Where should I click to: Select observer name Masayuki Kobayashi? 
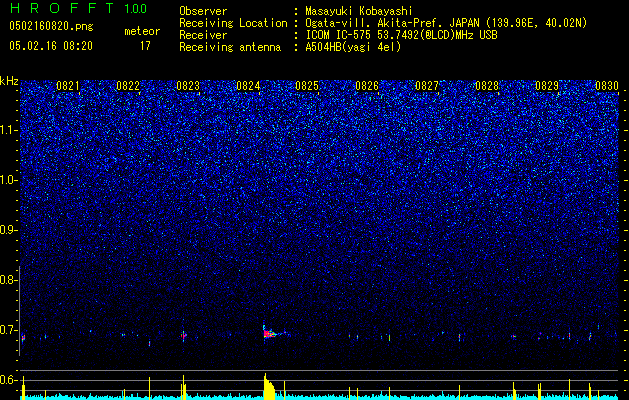(359, 11)
